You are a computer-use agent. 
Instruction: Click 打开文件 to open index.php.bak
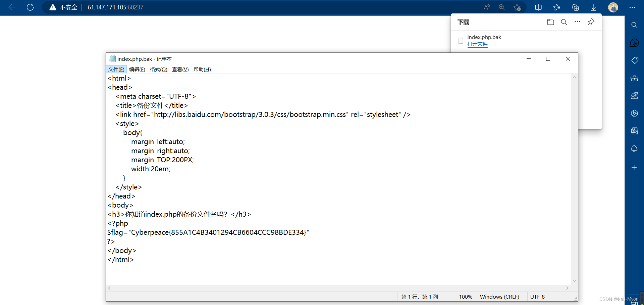(x=477, y=44)
